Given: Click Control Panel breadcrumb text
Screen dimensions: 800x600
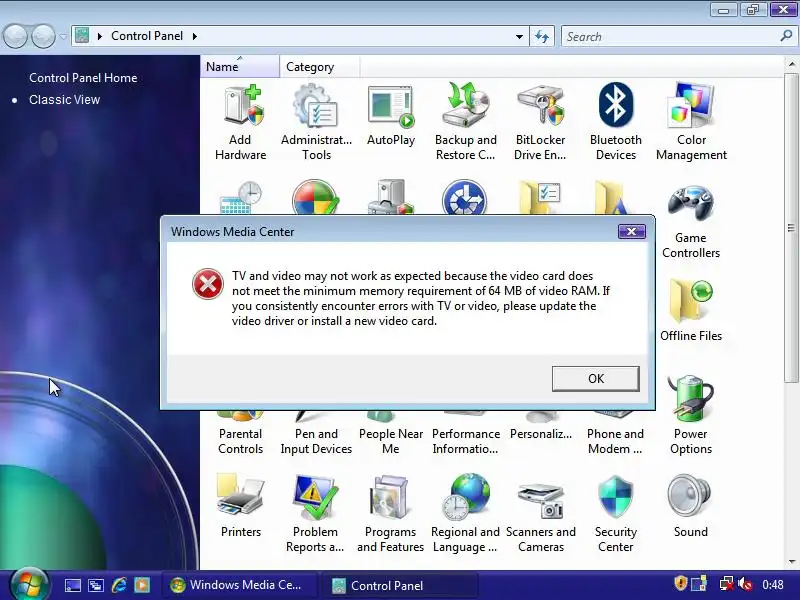Looking at the screenshot, I should [147, 36].
